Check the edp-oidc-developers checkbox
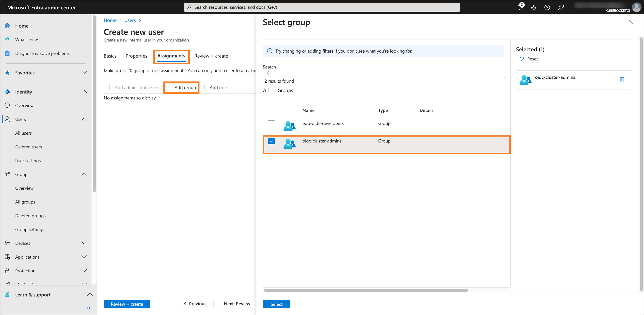The width and height of the screenshot is (644, 315). click(271, 124)
